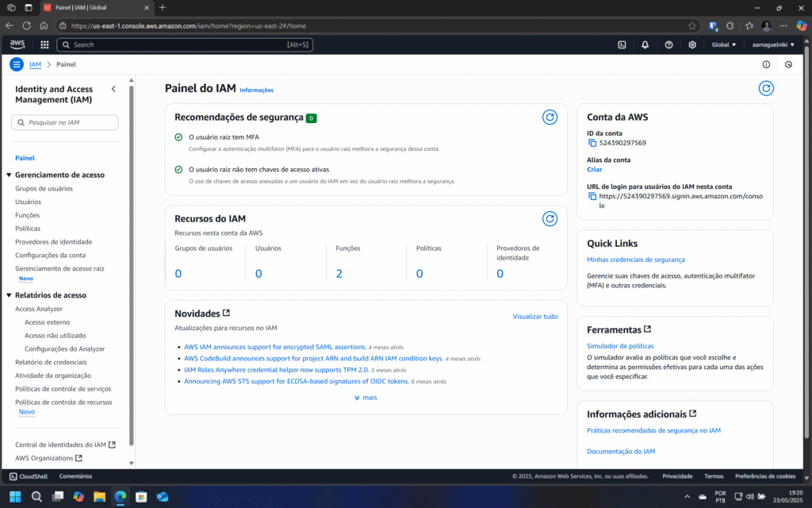Open Simulador de políticas link
The width and height of the screenshot is (812, 508).
(620, 346)
